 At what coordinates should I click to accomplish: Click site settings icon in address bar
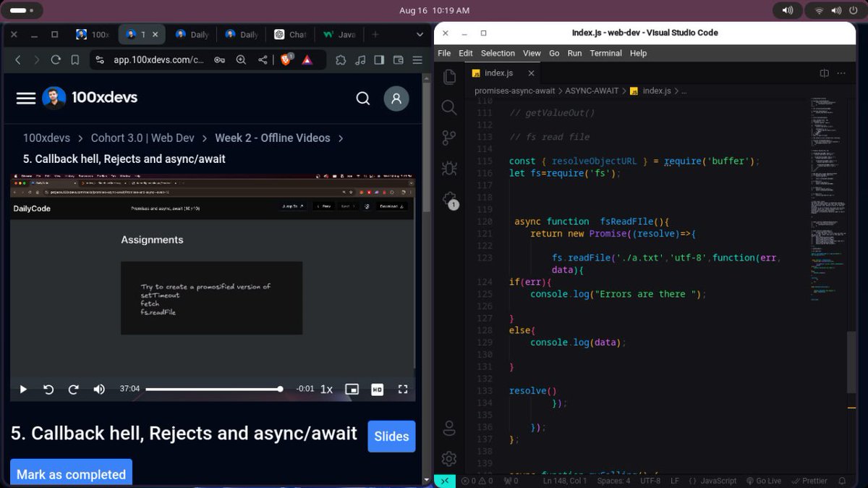tap(100, 60)
